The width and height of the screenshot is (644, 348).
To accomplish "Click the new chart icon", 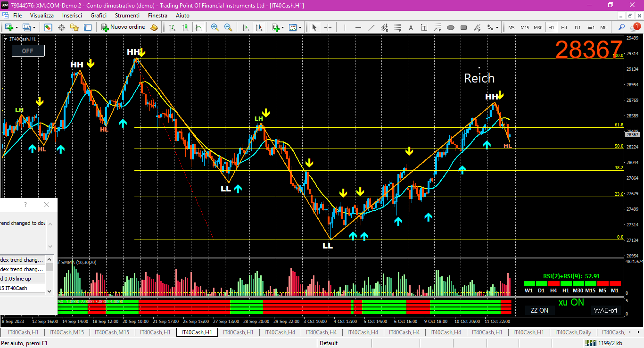I will pyautogui.click(x=9, y=27).
